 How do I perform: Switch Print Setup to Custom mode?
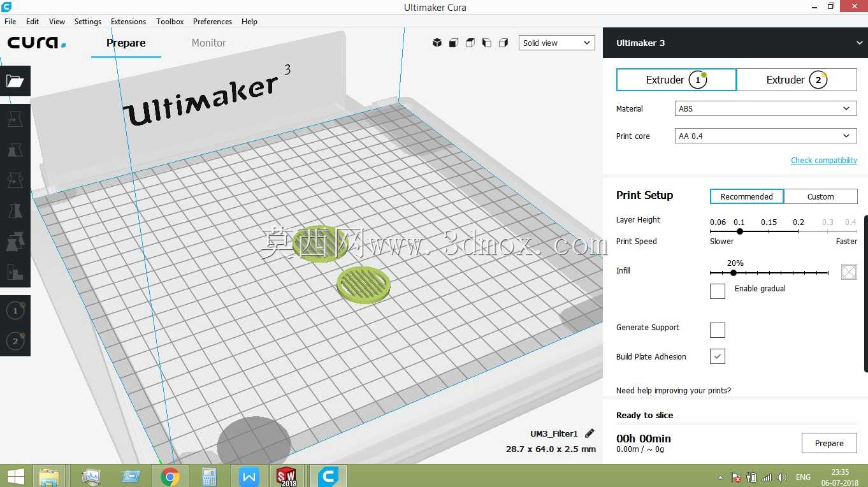[821, 196]
